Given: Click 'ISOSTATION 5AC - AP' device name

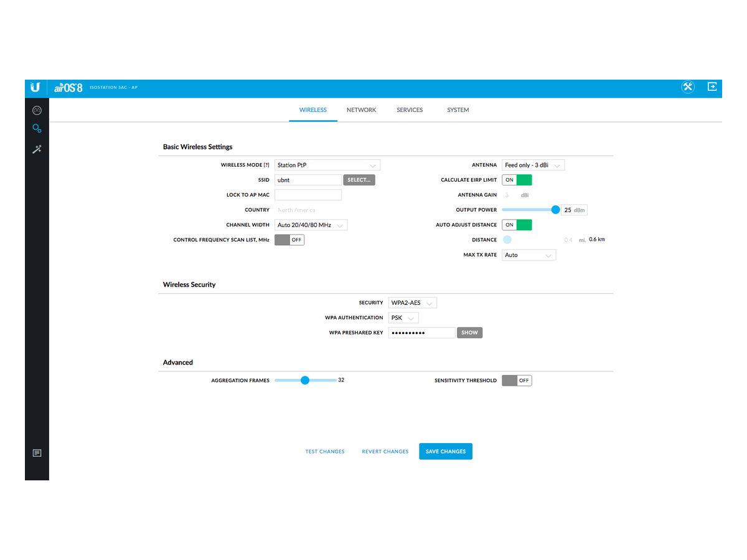Looking at the screenshot, I should click(113, 88).
